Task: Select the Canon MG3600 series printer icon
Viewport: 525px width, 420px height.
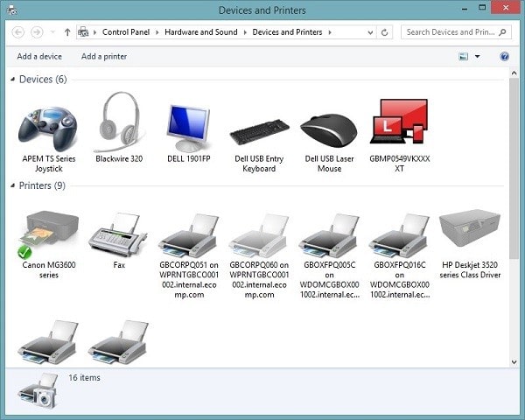Action: click(49, 234)
